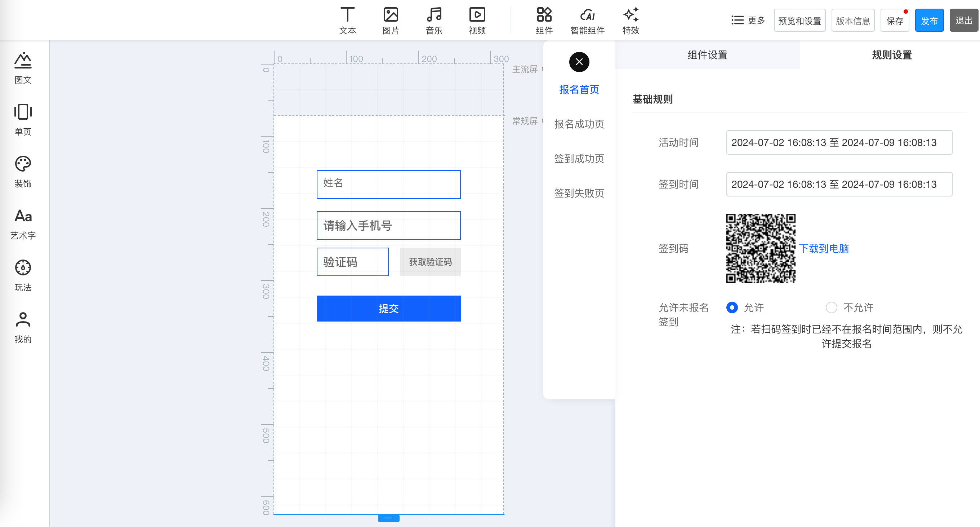Open the 音乐 music tool
This screenshot has height=527, width=980.
click(434, 20)
